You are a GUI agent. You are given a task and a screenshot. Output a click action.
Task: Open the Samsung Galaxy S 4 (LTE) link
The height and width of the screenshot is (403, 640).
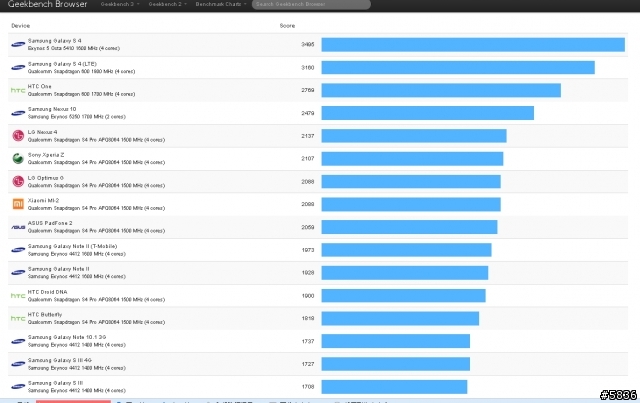point(62,64)
